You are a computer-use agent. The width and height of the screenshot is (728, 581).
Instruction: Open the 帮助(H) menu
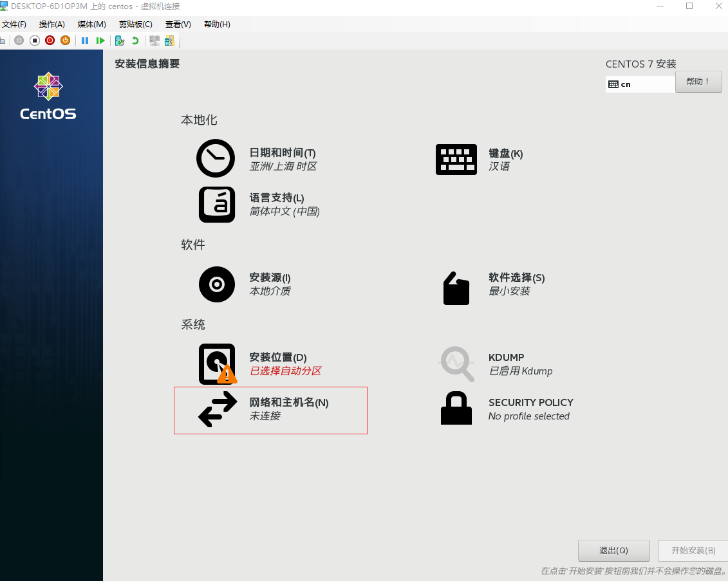[218, 24]
